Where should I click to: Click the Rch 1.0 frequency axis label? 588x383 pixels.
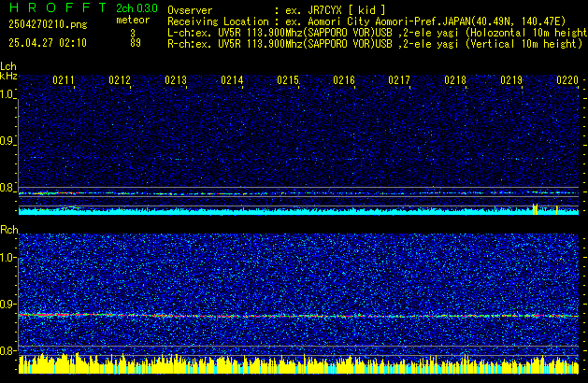(7, 258)
